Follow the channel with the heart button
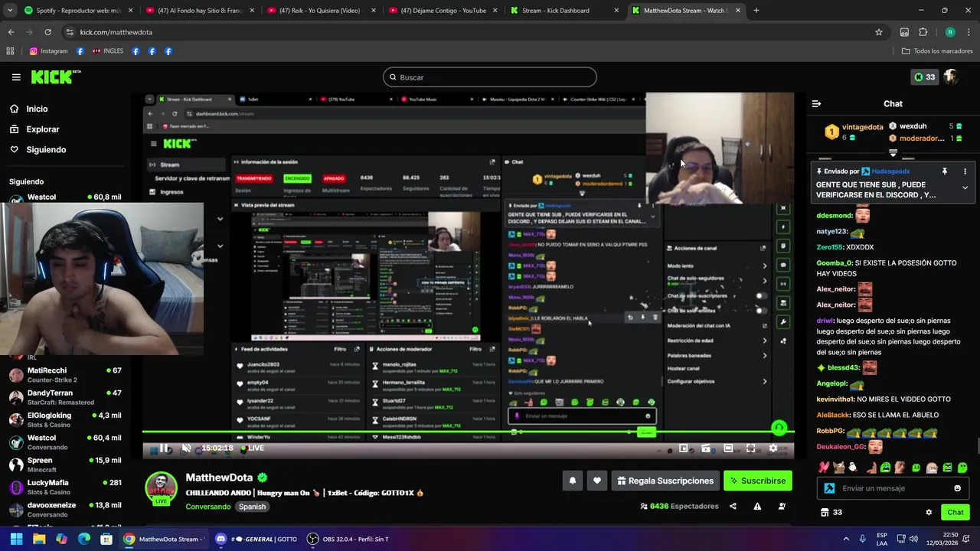 tap(597, 481)
